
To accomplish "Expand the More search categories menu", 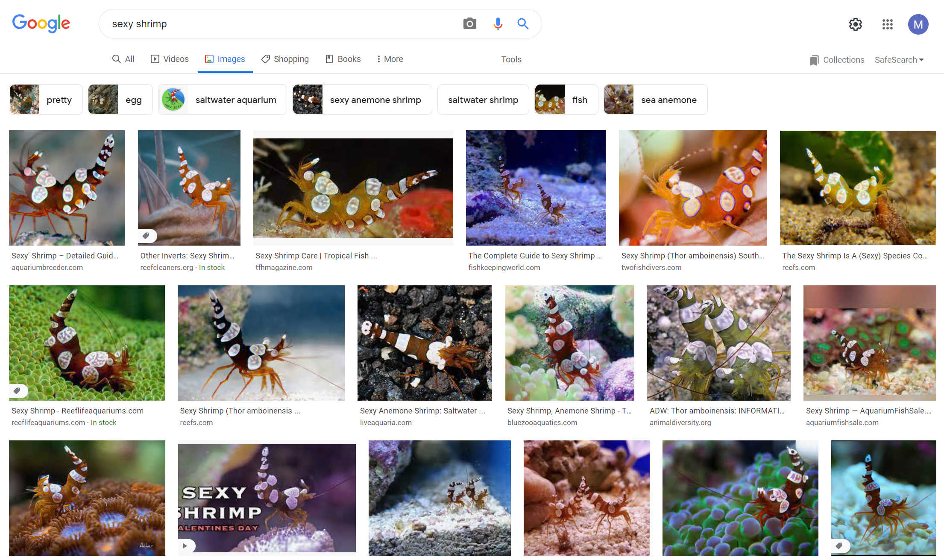I will pos(389,59).
